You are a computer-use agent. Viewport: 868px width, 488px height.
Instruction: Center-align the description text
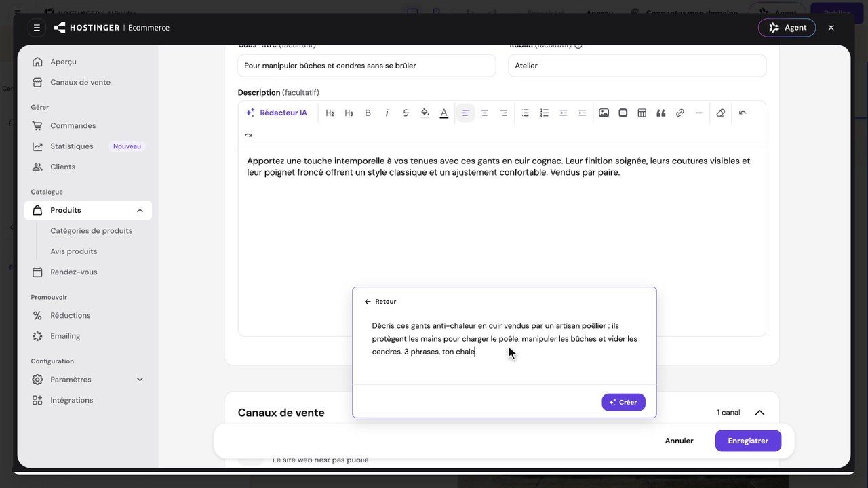(485, 113)
